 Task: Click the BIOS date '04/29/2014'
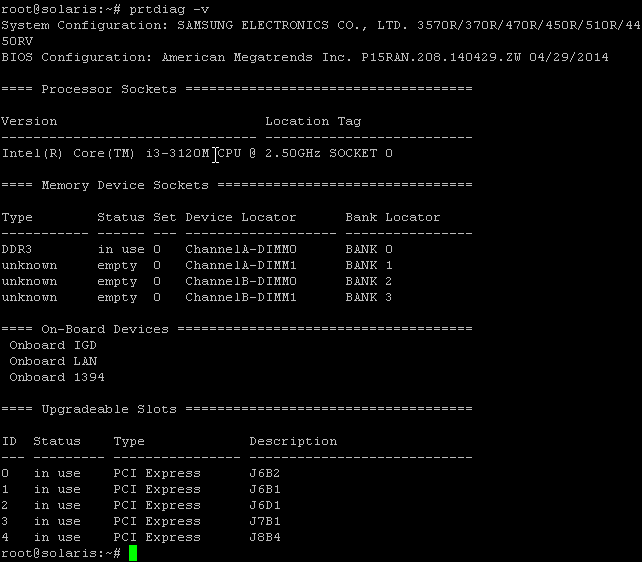tap(568, 57)
